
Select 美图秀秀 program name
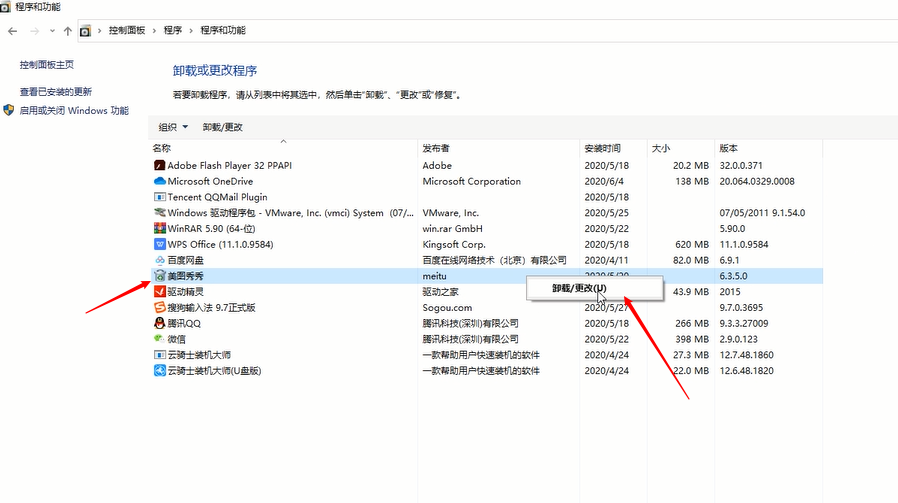click(x=186, y=276)
